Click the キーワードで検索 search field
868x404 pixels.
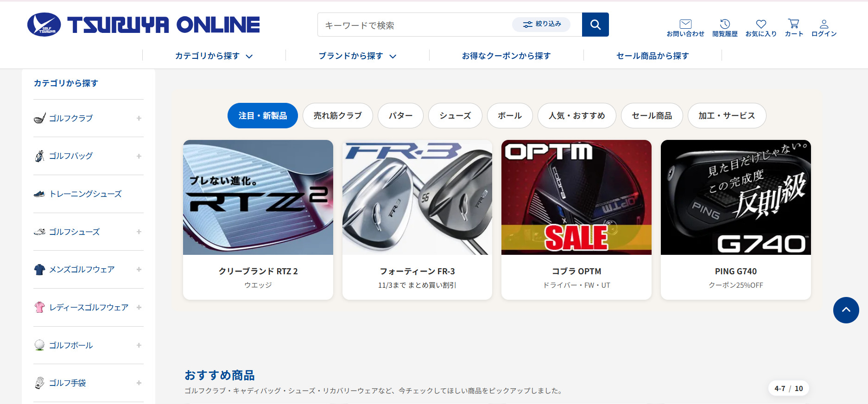(415, 25)
